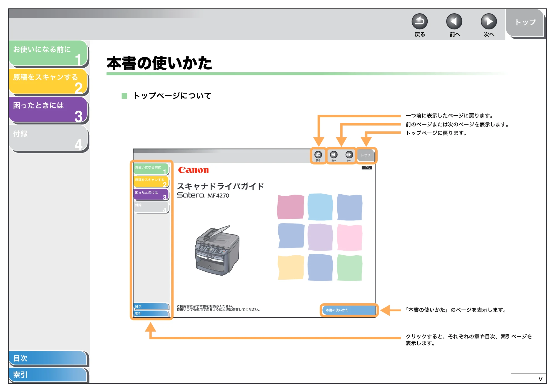Open chapter 3 困ったときには tab
The image size is (555, 392).
pos(48,110)
